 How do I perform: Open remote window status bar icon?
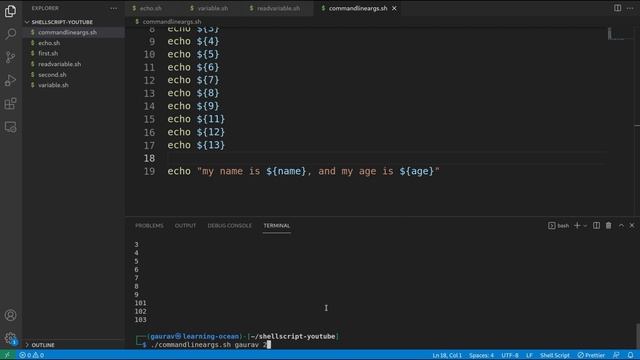click(7, 355)
